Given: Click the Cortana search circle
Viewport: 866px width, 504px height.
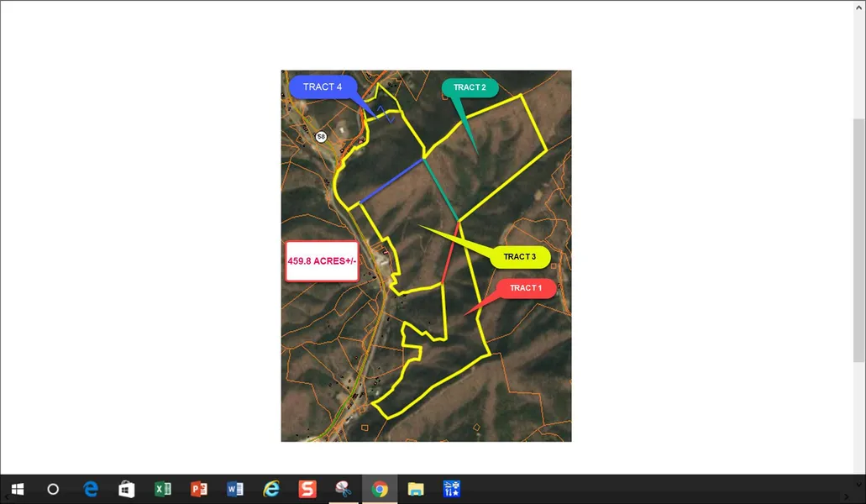Looking at the screenshot, I should pos(53,489).
